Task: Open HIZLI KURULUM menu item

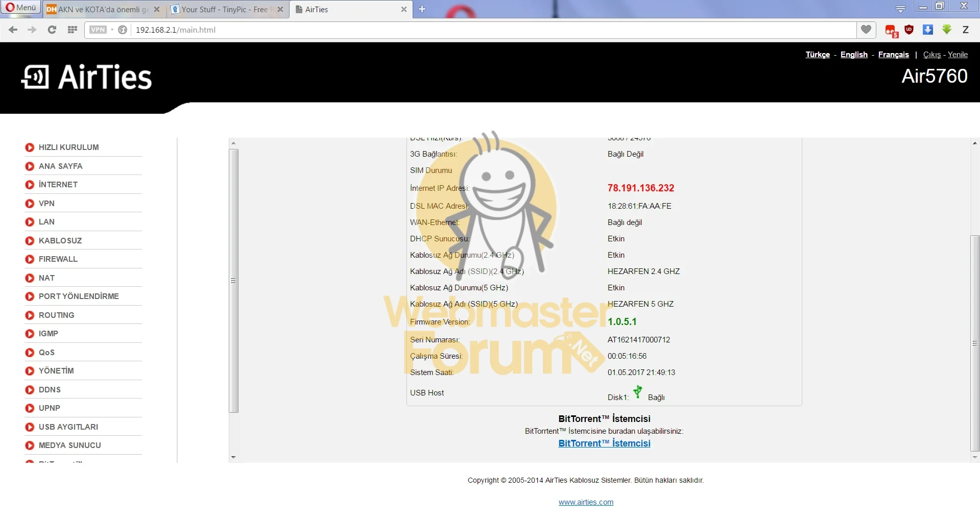Action: coord(68,147)
